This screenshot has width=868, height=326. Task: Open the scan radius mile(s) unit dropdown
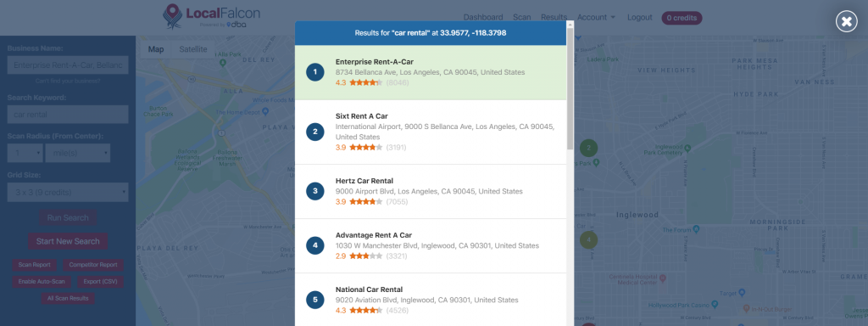tap(77, 153)
